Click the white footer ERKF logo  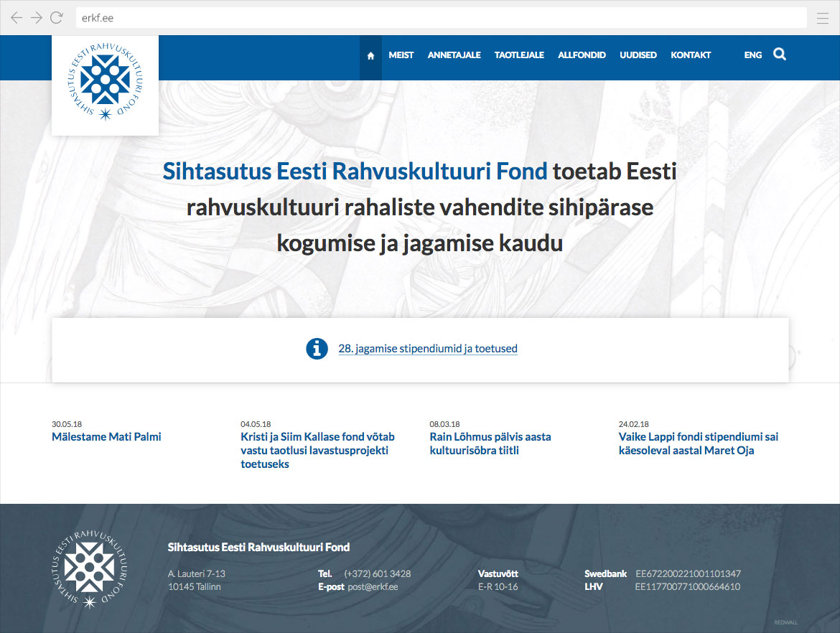[x=90, y=568]
